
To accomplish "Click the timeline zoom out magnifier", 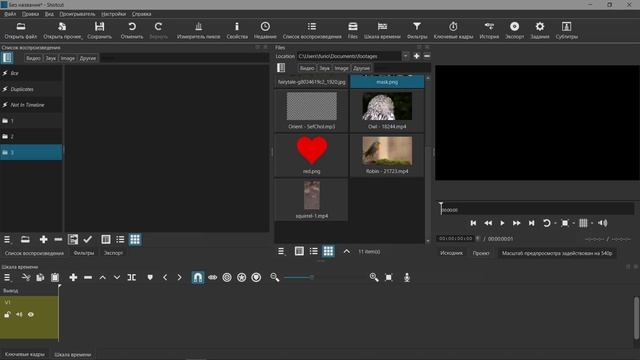I will (x=275, y=278).
